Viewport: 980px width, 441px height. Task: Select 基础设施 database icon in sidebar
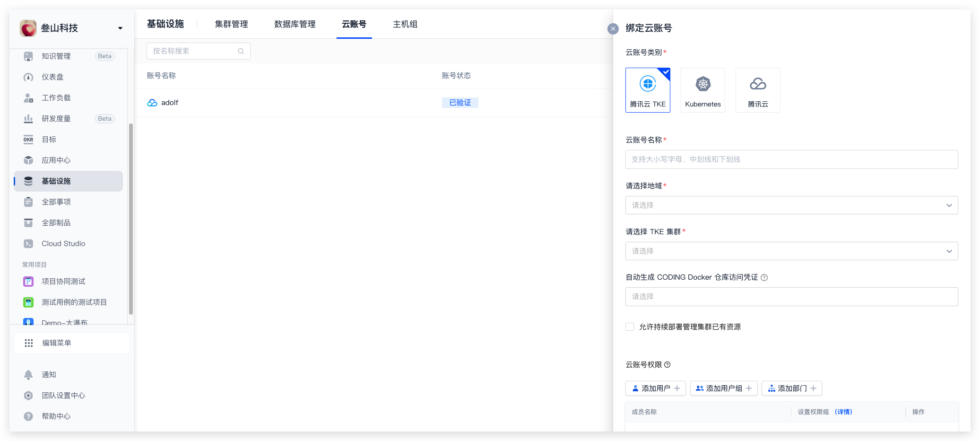pyautogui.click(x=28, y=181)
